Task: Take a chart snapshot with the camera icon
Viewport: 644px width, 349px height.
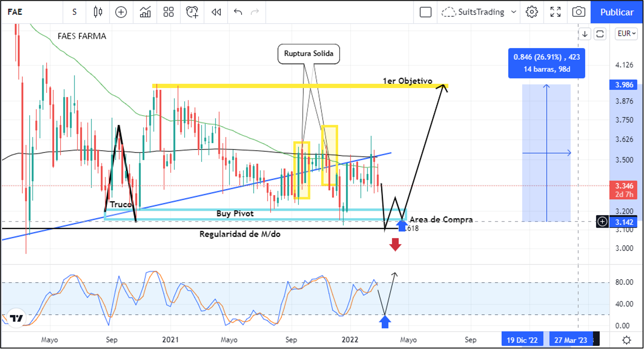Action: pos(579,12)
